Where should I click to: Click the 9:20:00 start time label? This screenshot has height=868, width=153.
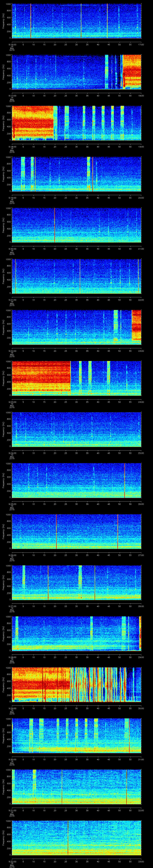point(12,248)
